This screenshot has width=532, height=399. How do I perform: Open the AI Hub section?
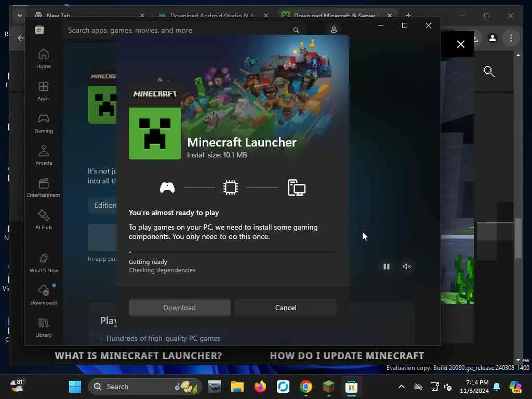[x=44, y=220]
